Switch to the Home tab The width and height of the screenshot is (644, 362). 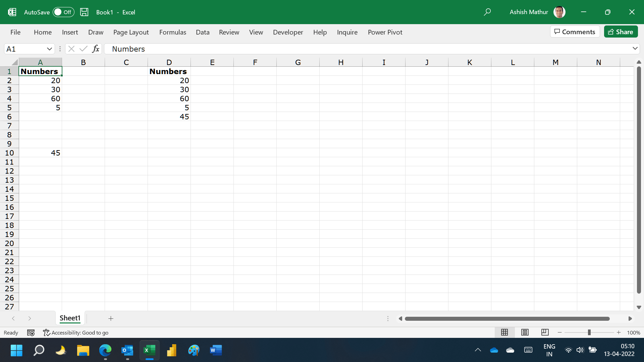[43, 32]
